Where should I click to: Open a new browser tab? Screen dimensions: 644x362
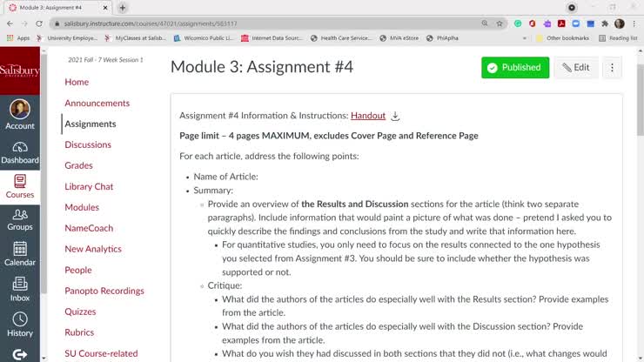pyautogui.click(x=123, y=8)
